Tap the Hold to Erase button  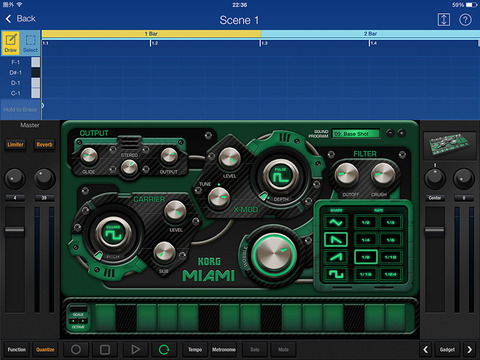click(x=20, y=109)
